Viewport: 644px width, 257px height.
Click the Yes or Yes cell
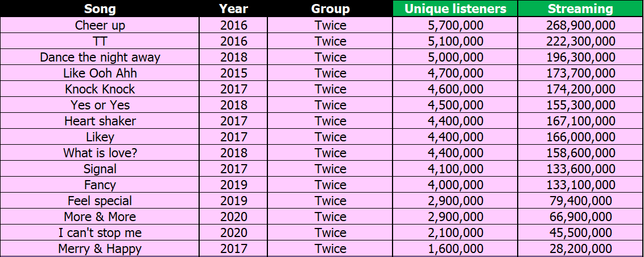point(100,105)
